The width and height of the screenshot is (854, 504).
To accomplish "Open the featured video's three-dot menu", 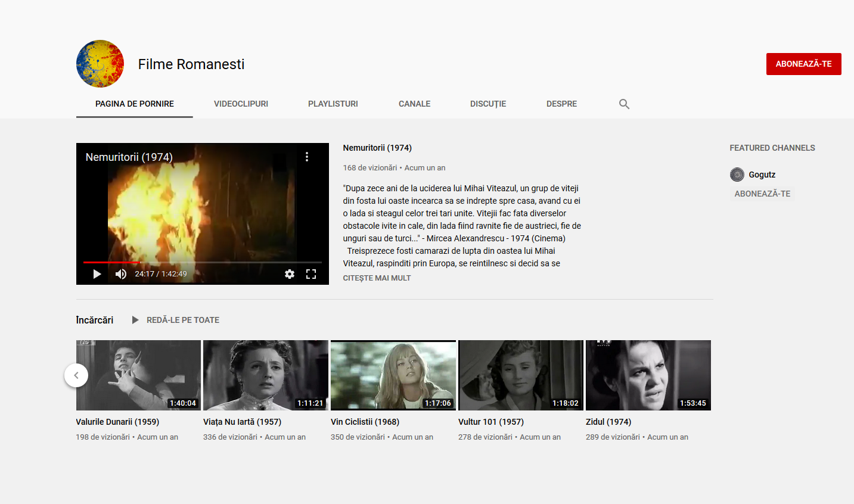I will 307,157.
